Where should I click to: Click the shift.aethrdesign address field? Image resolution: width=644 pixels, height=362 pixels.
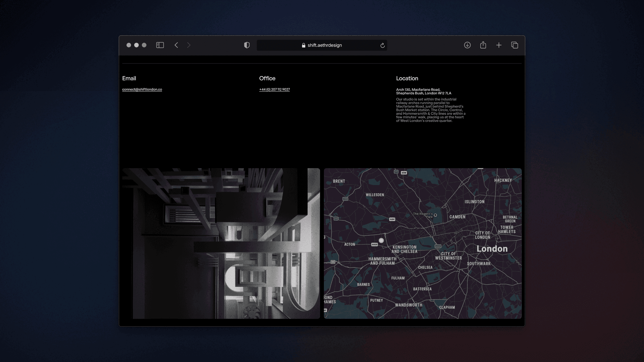pyautogui.click(x=322, y=45)
